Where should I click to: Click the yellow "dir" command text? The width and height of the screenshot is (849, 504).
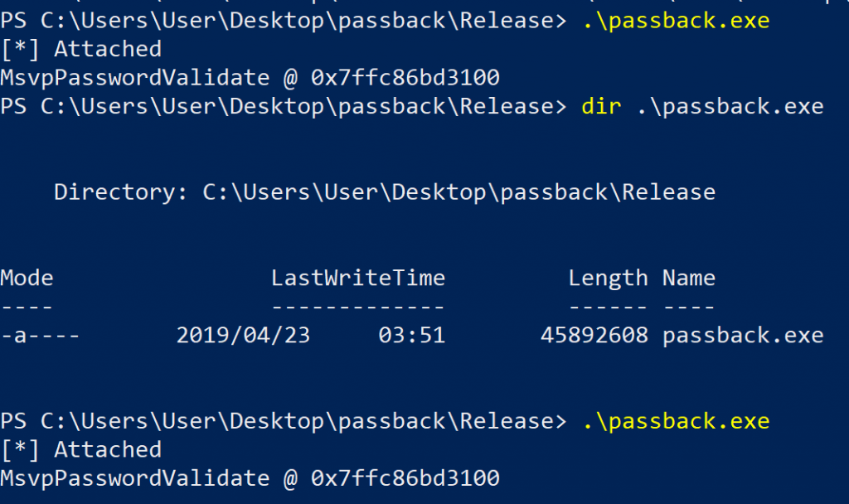click(x=602, y=107)
